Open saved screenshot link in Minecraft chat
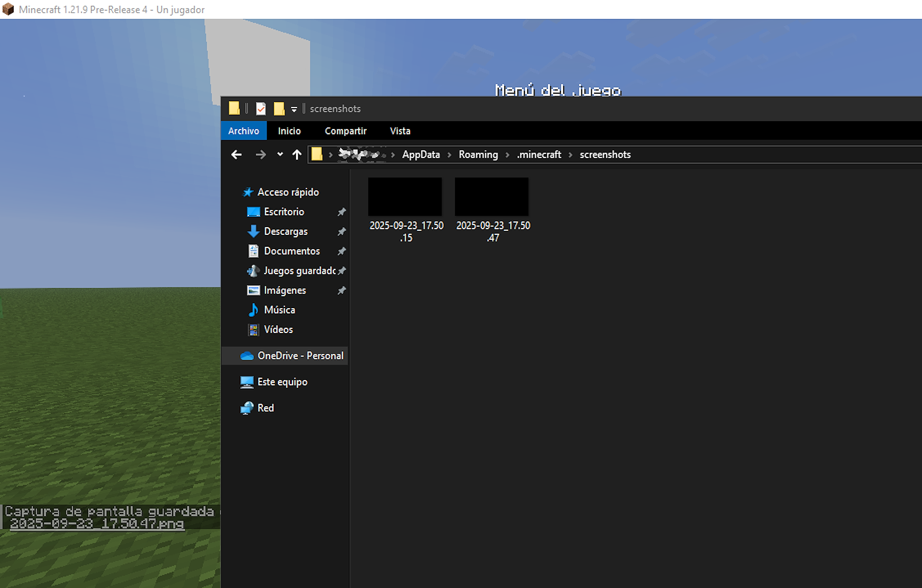Screen dimensions: 922x588 coord(97,524)
